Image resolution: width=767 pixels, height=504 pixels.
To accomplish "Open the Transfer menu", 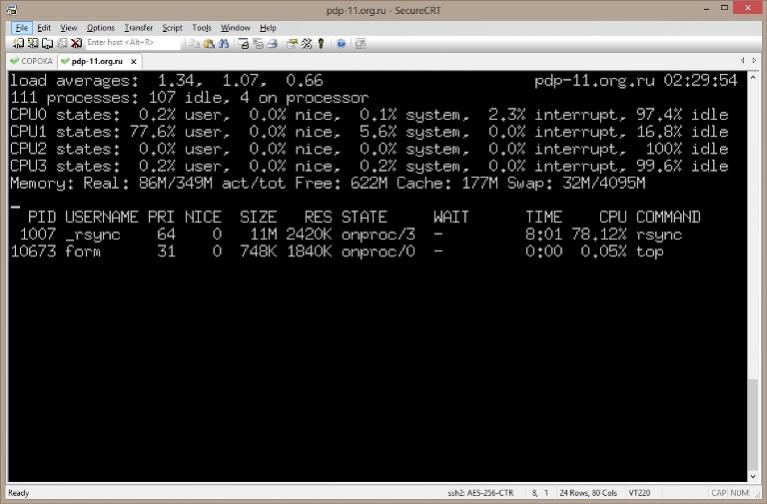I will pyautogui.click(x=138, y=28).
